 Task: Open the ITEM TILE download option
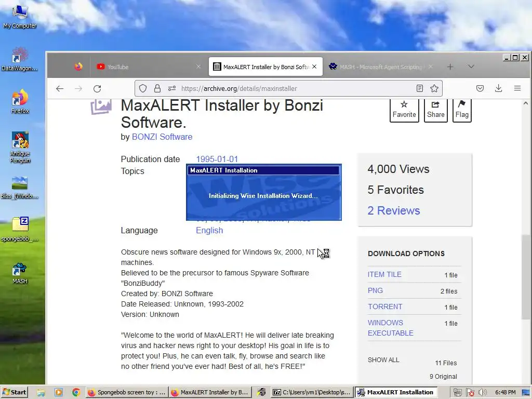click(x=384, y=274)
